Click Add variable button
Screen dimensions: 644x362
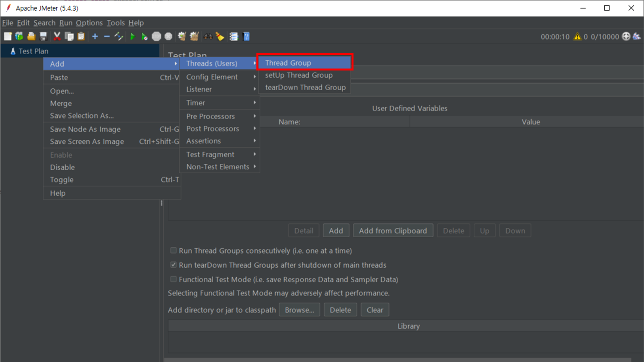336,231
